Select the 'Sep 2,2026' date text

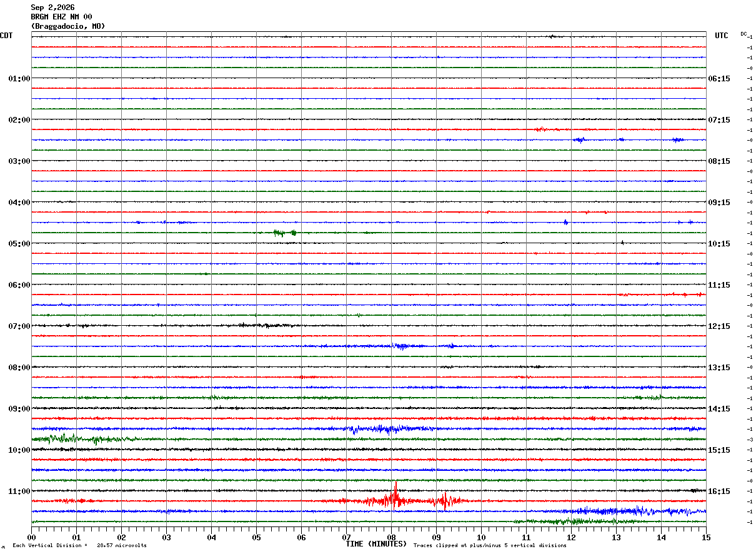(52, 8)
